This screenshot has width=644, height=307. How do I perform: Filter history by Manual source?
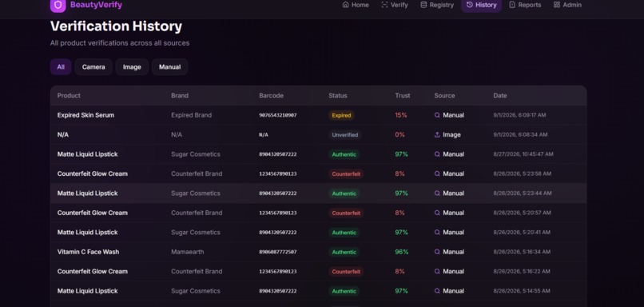pos(169,67)
